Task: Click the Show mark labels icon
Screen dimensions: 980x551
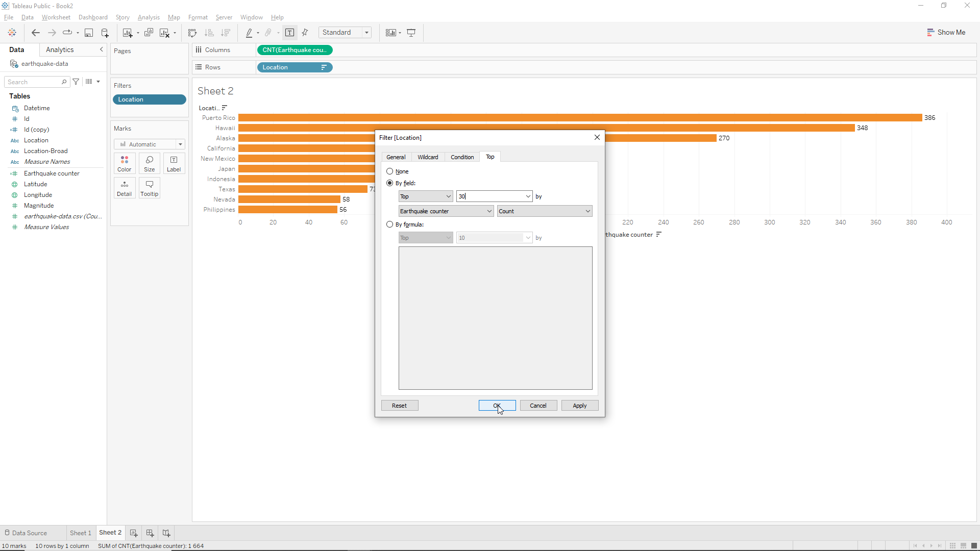Action: pyautogui.click(x=289, y=33)
